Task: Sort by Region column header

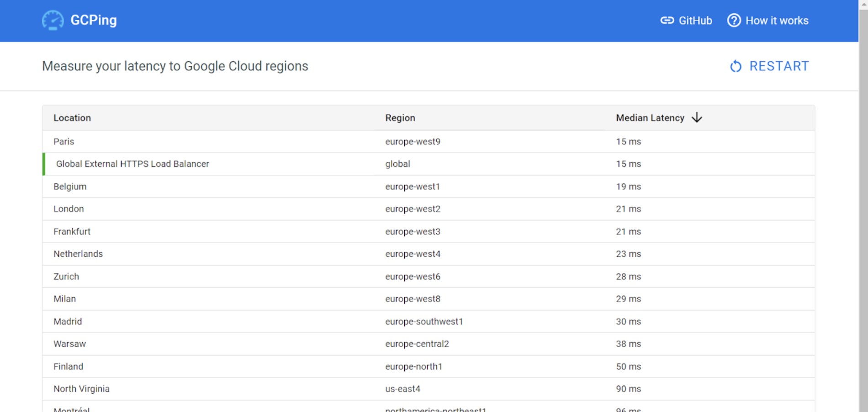Action: (x=400, y=118)
